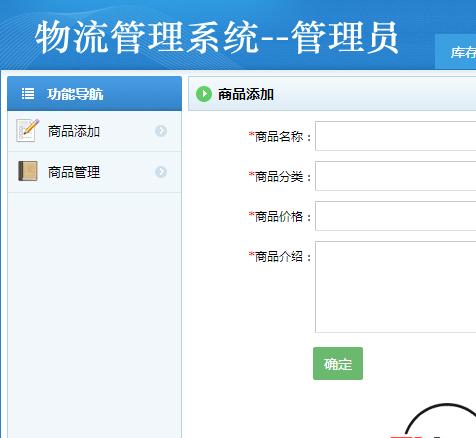
Task: Switch to the 库存 tab at top right
Action: click(456, 52)
